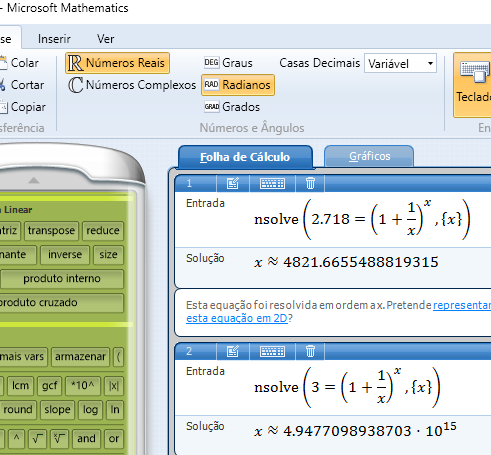
Task: Click the and key
Action: coord(86,438)
